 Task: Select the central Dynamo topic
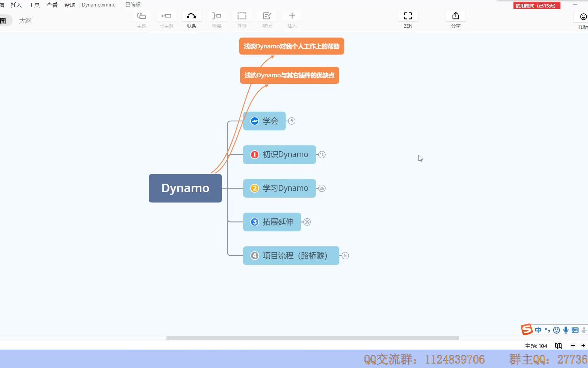click(x=185, y=188)
